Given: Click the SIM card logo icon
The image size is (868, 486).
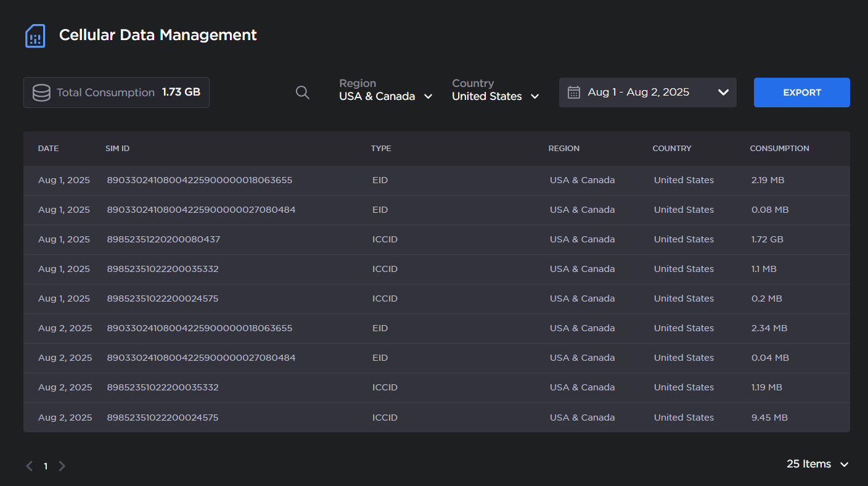Looking at the screenshot, I should click(x=35, y=36).
